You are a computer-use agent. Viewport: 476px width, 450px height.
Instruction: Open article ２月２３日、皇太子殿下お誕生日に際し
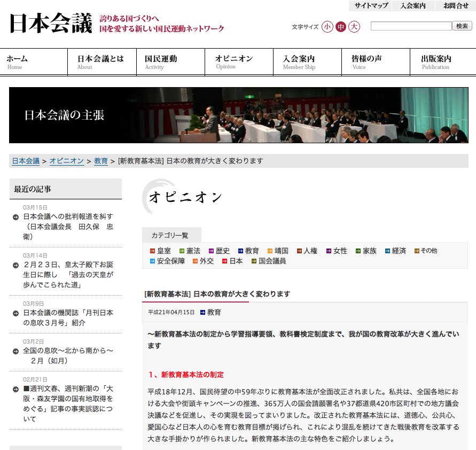[x=68, y=275]
